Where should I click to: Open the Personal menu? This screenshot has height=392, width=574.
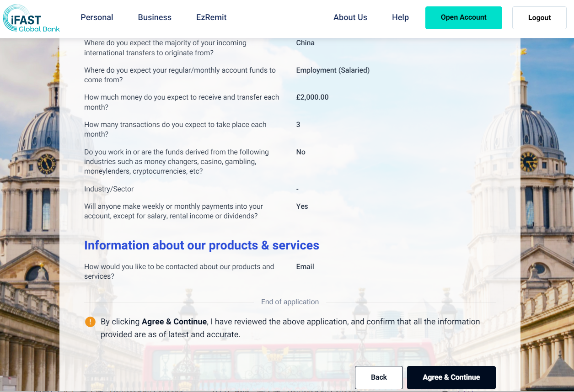97,17
